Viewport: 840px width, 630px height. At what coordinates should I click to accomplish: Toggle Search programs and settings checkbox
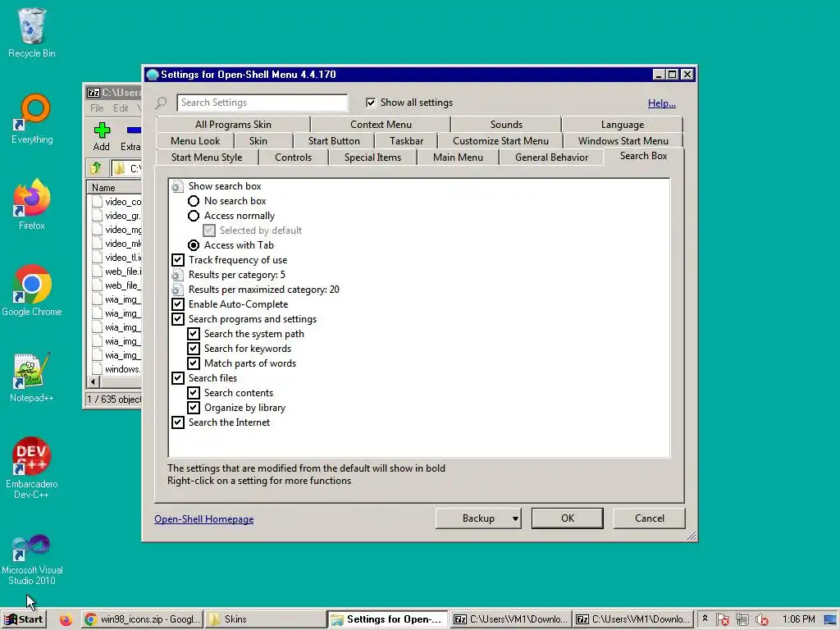click(x=178, y=319)
